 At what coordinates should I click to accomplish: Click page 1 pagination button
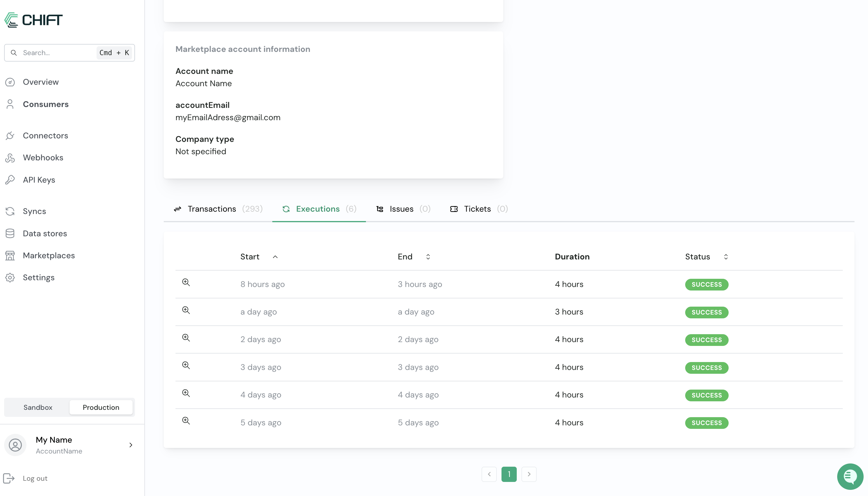coord(509,474)
